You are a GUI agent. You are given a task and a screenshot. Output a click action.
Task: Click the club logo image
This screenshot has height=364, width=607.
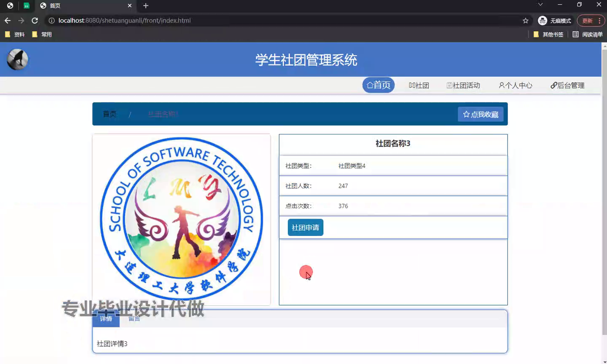click(x=181, y=219)
